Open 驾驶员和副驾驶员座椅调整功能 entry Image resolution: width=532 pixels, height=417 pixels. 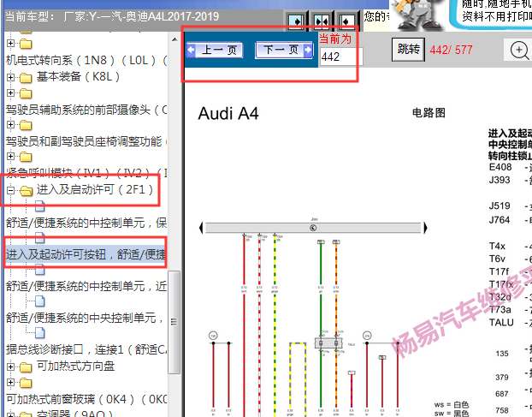pos(86,141)
